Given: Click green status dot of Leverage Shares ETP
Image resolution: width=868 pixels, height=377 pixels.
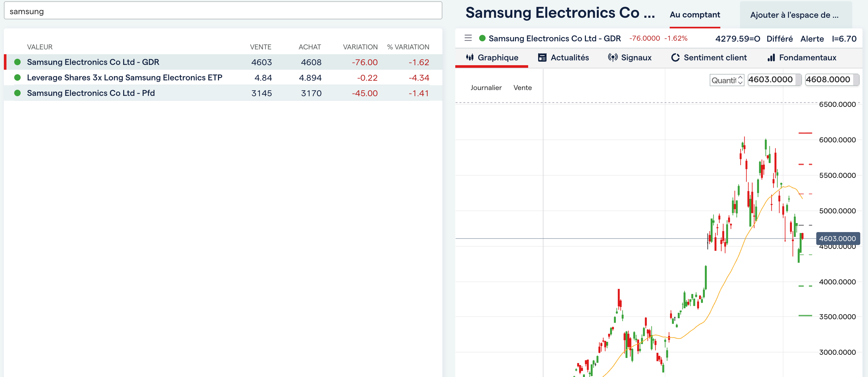Looking at the screenshot, I should point(17,77).
